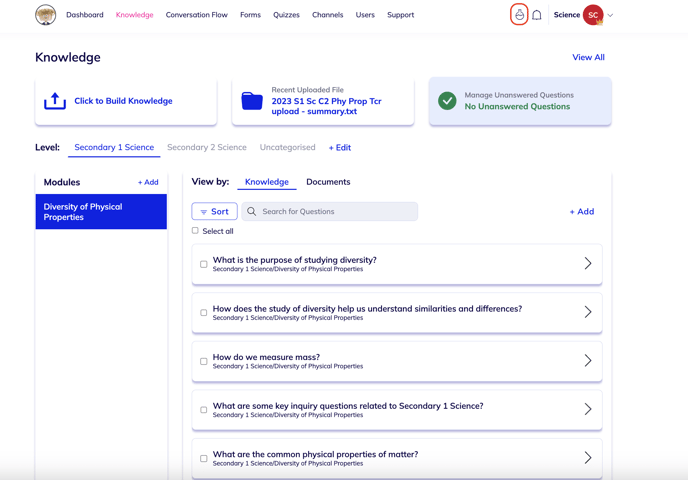Go to Conversation Flow
This screenshot has width=688, height=480.
197,15
